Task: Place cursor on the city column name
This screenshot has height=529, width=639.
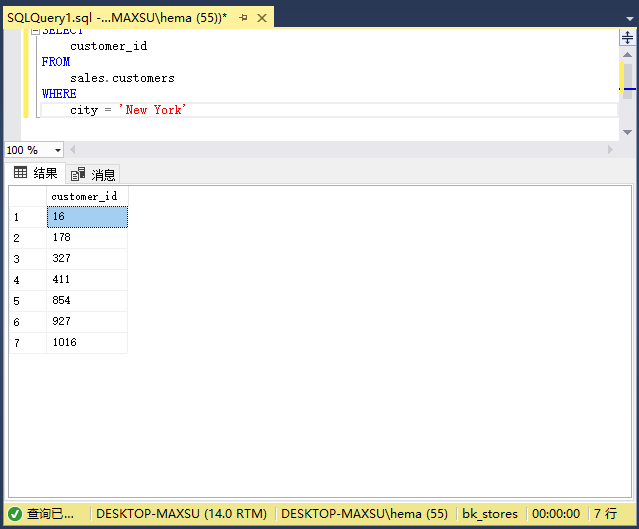Action: pyautogui.click(x=84, y=110)
